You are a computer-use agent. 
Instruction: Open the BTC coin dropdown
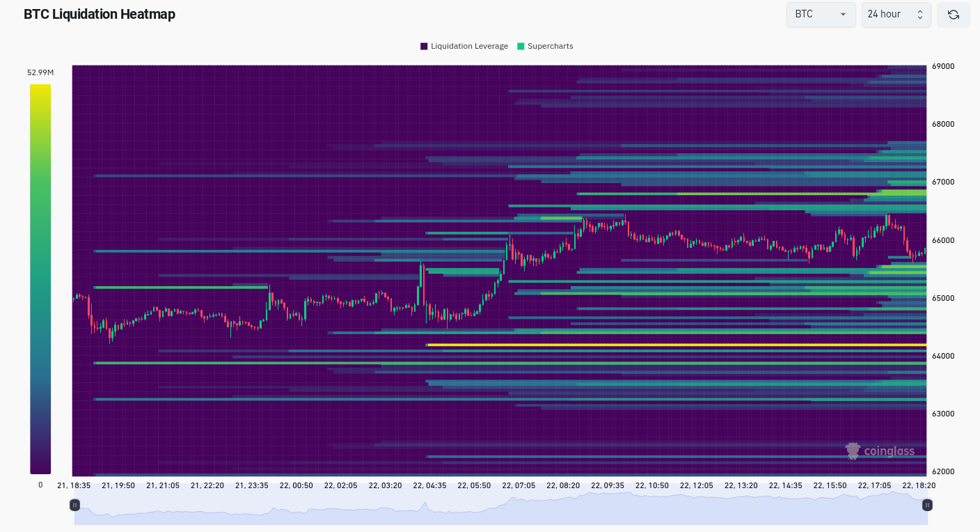[x=821, y=15]
